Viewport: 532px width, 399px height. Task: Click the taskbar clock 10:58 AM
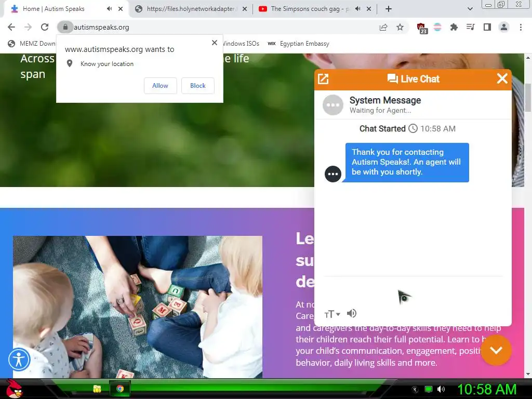click(487, 389)
